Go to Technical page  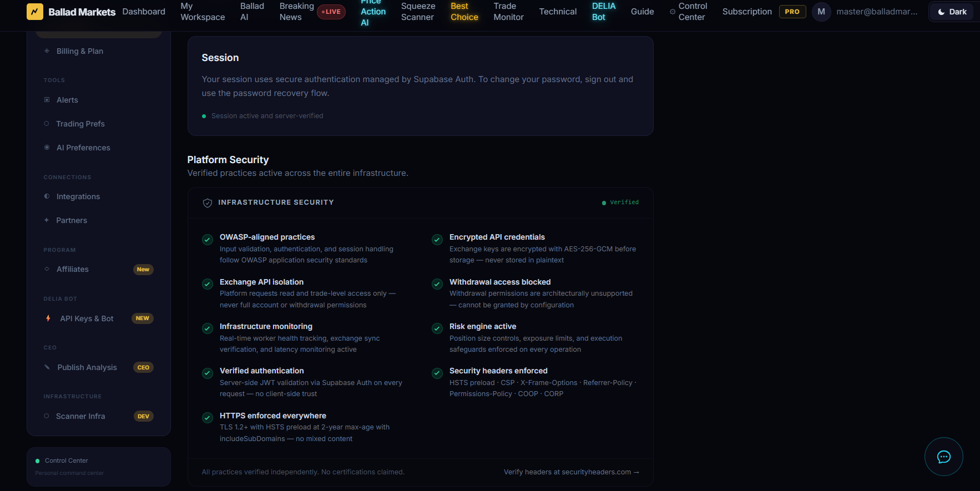click(558, 12)
